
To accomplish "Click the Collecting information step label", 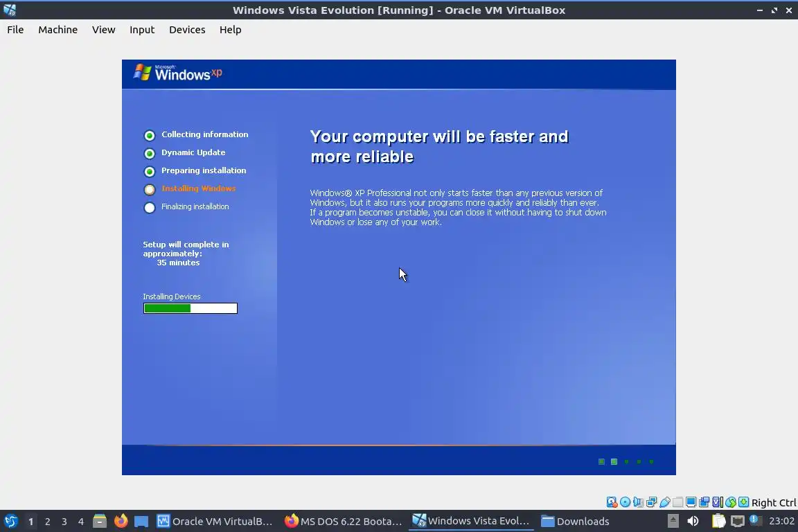I will pos(204,134).
